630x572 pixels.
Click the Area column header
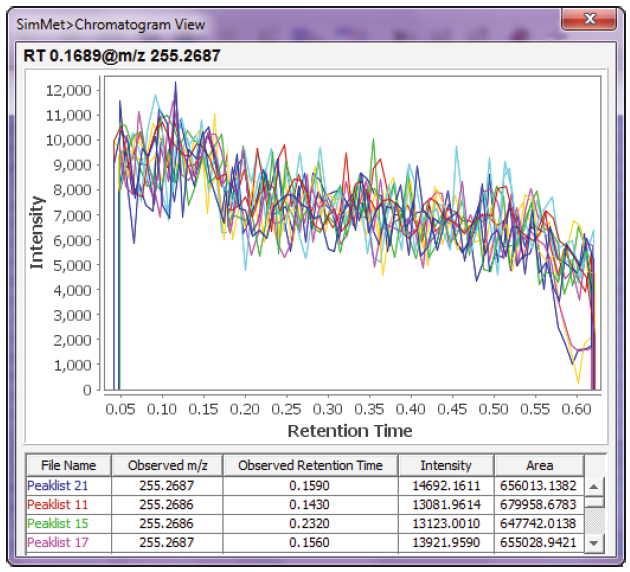tap(540, 465)
